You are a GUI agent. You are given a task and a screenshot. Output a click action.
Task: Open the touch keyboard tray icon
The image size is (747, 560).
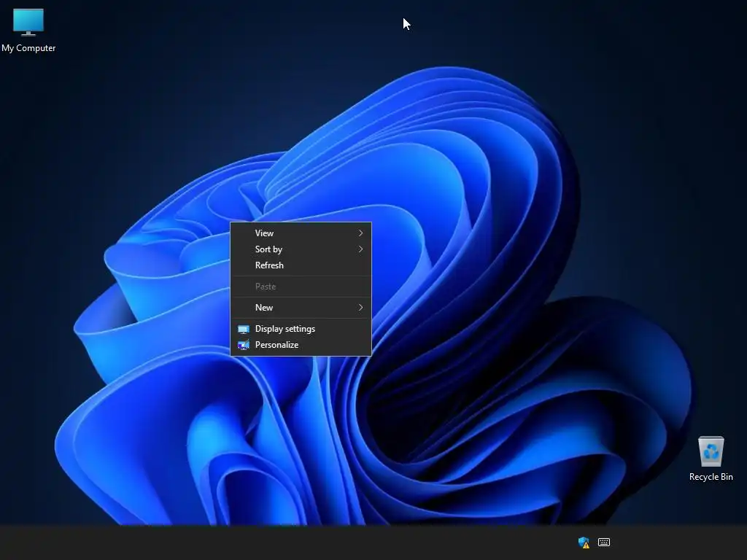pyautogui.click(x=603, y=542)
